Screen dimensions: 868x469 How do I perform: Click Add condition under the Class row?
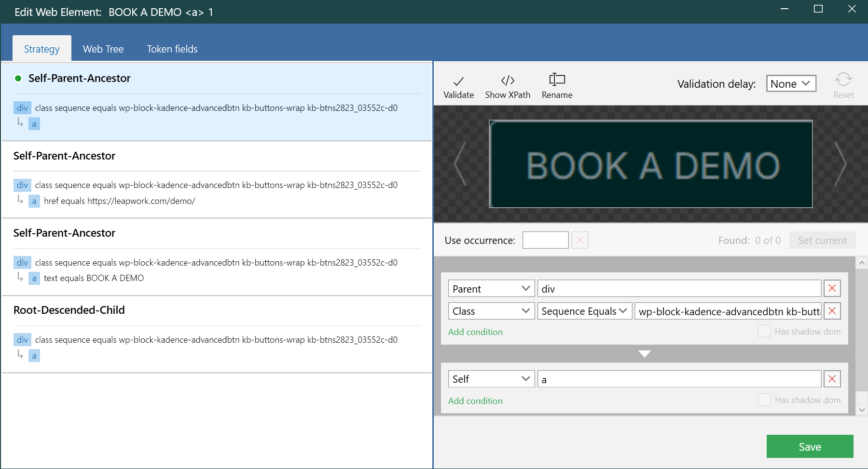475,332
